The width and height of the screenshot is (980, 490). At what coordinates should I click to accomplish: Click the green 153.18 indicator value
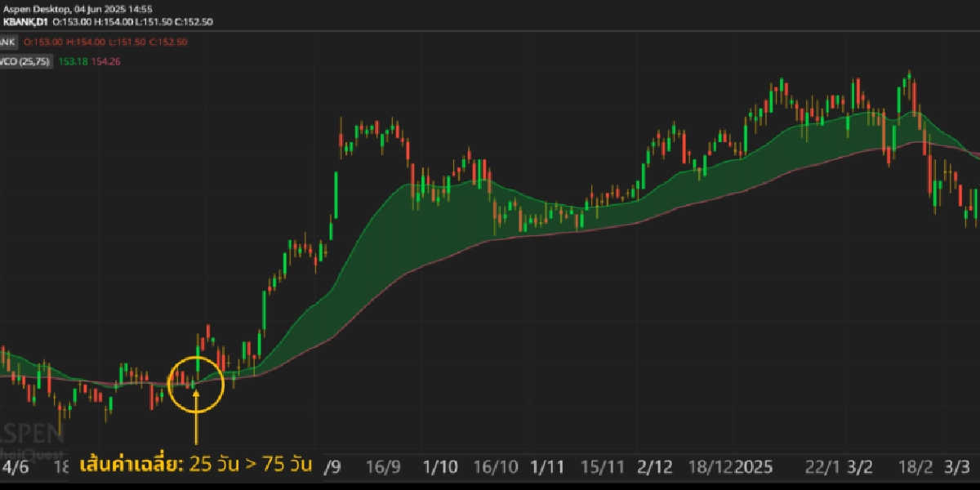[x=73, y=61]
